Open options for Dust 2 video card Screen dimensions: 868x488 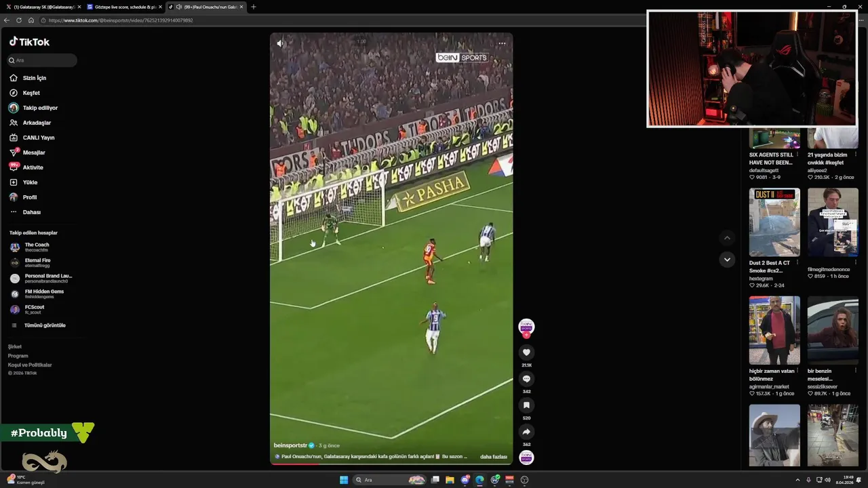(797, 263)
